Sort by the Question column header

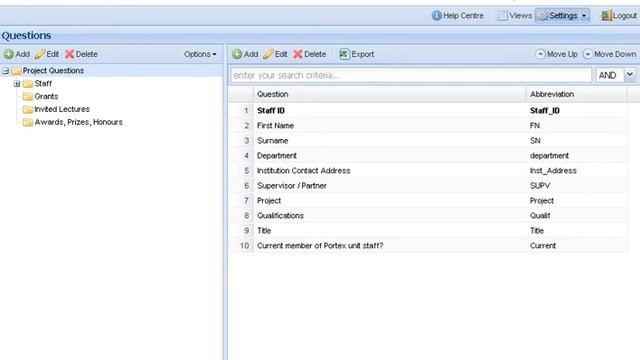pos(390,94)
